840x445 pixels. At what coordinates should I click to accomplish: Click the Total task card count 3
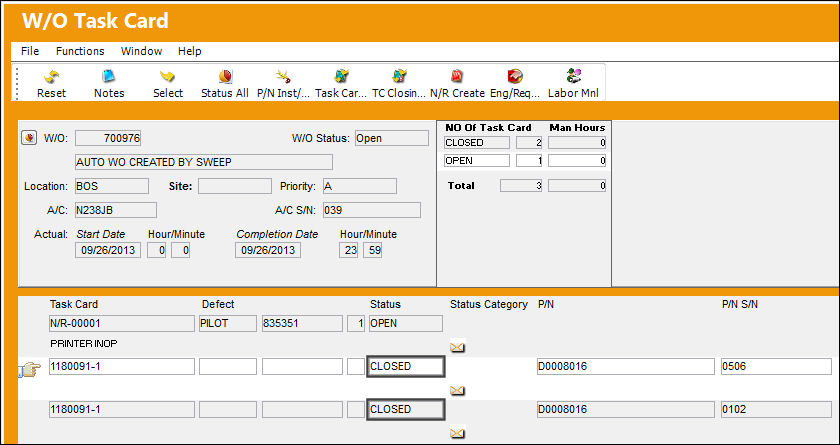tap(521, 186)
